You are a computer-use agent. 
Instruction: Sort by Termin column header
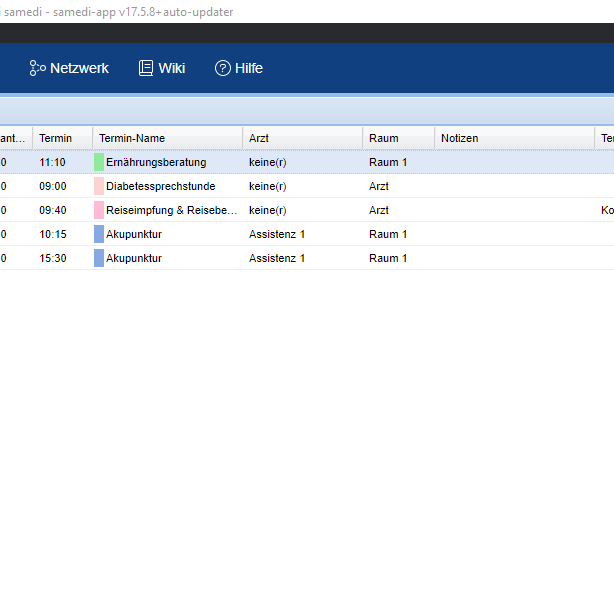pyautogui.click(x=56, y=138)
